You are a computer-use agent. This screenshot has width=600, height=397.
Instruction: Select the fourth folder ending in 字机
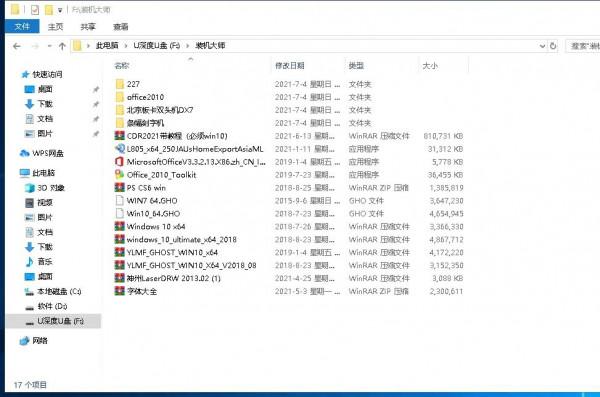click(x=120, y=123)
